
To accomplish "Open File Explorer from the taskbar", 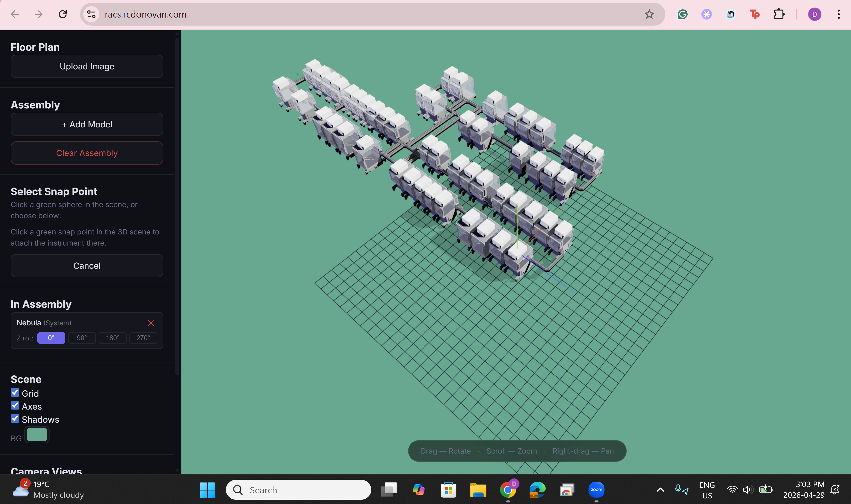I will pos(478,490).
